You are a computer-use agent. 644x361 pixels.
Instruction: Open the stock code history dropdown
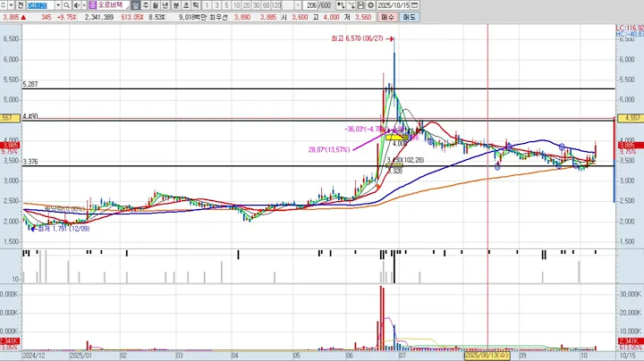pyautogui.click(x=58, y=5)
